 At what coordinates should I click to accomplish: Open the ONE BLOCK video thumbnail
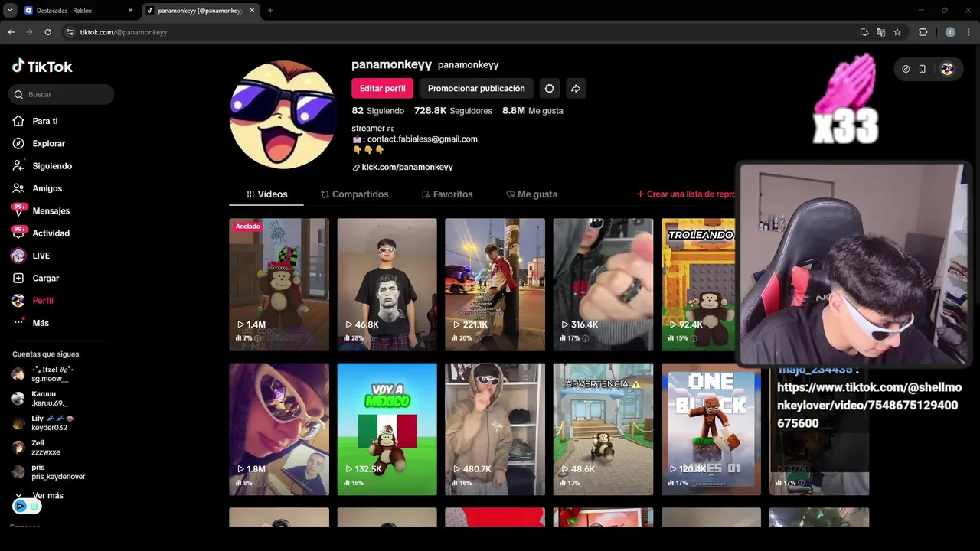pos(711,429)
